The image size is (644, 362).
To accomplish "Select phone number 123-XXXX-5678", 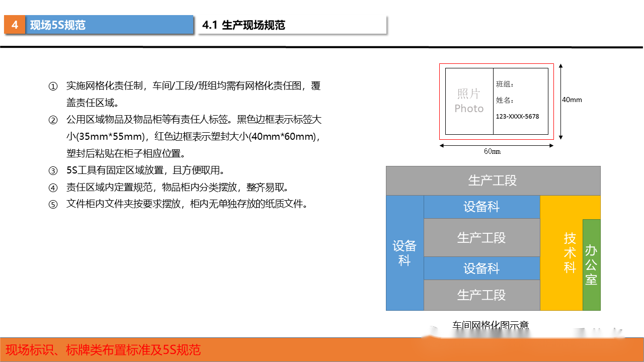I will [517, 116].
